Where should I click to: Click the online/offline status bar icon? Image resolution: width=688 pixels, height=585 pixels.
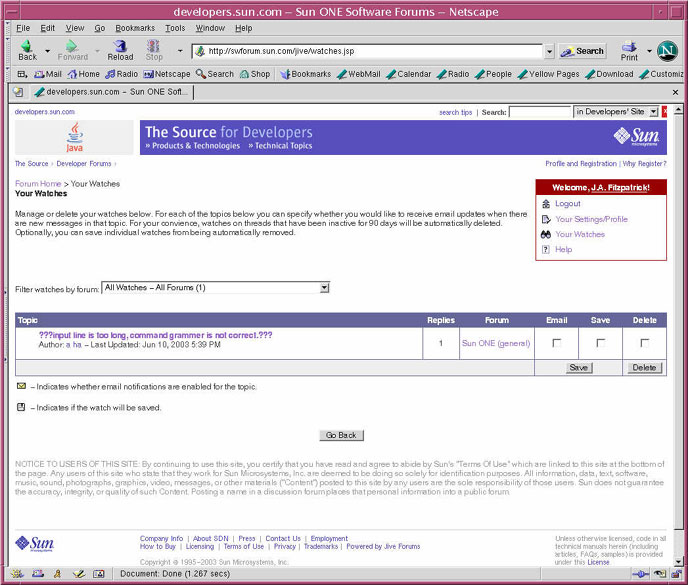click(x=641, y=574)
